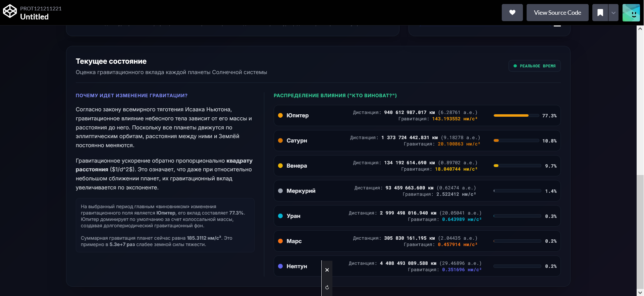The height and width of the screenshot is (296, 644).
Task: Click scrollbar down arrow
Action: [x=640, y=293]
